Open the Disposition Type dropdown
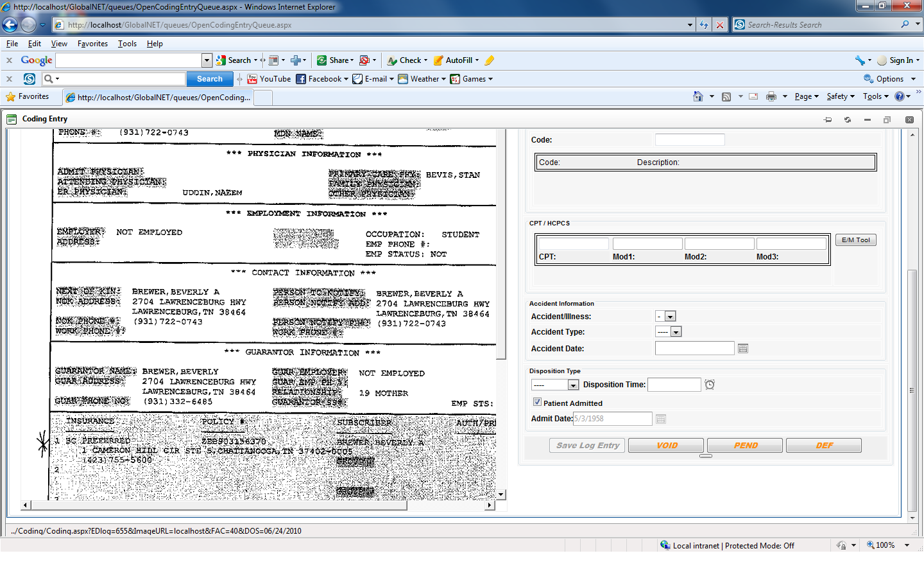The image size is (924, 578). 573,385
